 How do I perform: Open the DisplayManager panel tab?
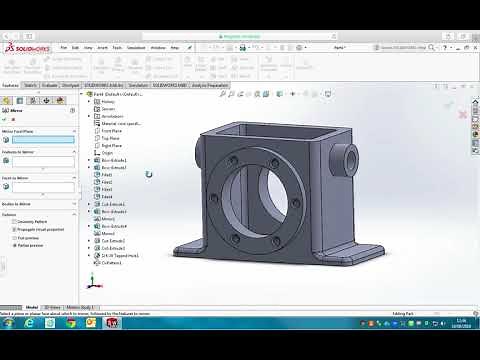coord(60,100)
